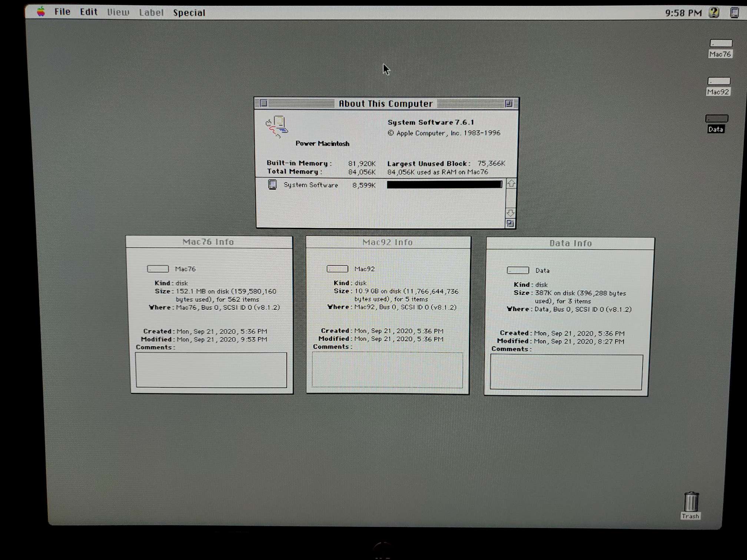This screenshot has width=747, height=560.
Task: Open the Special menu
Action: 189,13
